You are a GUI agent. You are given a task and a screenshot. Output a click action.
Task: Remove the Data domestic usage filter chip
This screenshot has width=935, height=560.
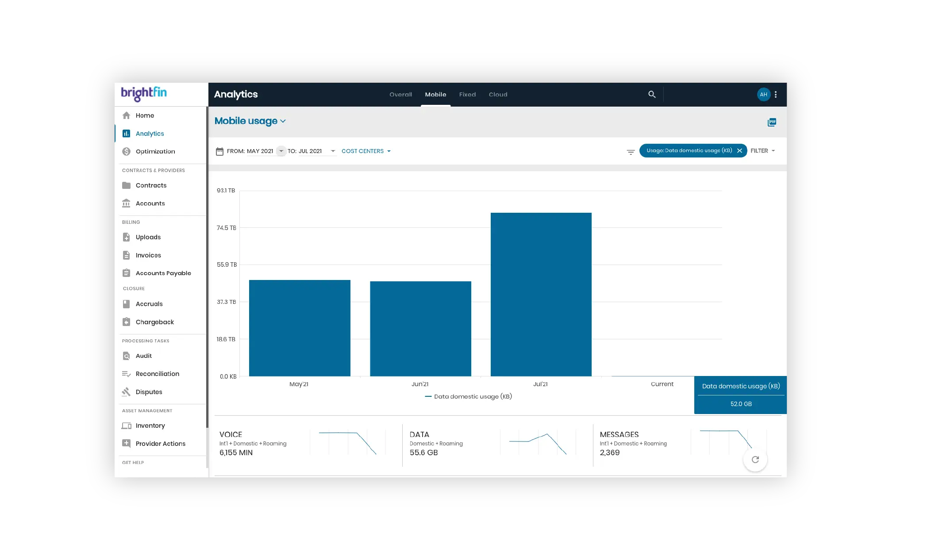pyautogui.click(x=739, y=151)
